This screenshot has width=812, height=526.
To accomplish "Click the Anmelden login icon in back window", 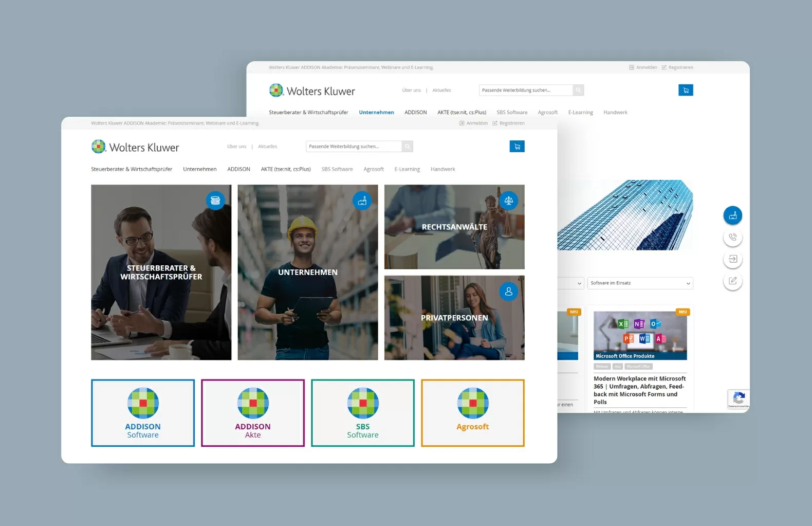I will 632,67.
